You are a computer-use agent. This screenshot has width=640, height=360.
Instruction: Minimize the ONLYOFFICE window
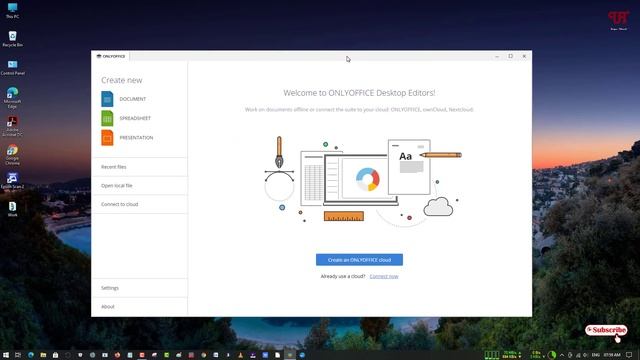point(497,56)
